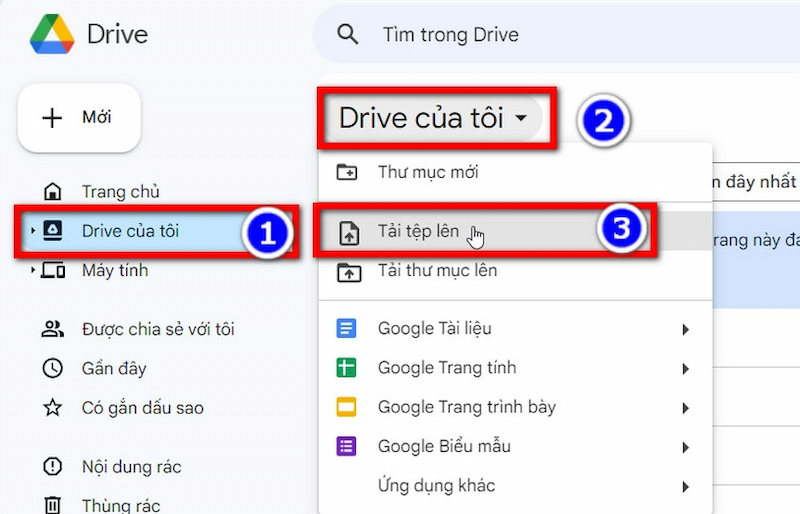The image size is (800, 514).
Task: Click the computers icon beside Máy tính
Action: [x=53, y=270]
